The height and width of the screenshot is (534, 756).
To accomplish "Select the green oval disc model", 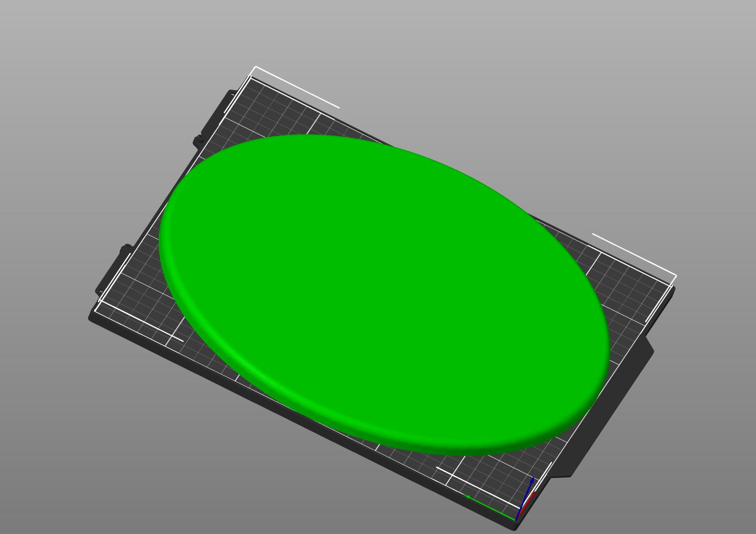I will [x=384, y=292].
